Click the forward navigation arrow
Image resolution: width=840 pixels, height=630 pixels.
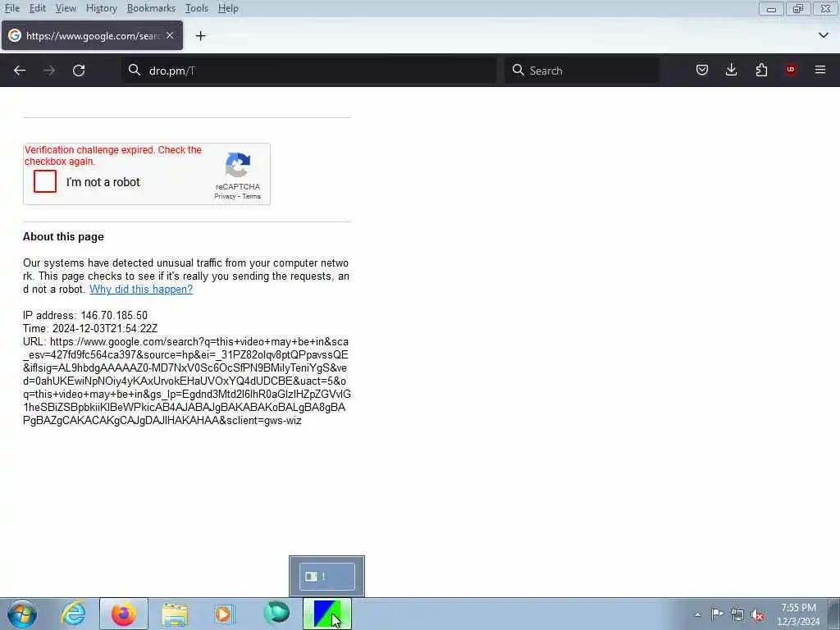49,71
